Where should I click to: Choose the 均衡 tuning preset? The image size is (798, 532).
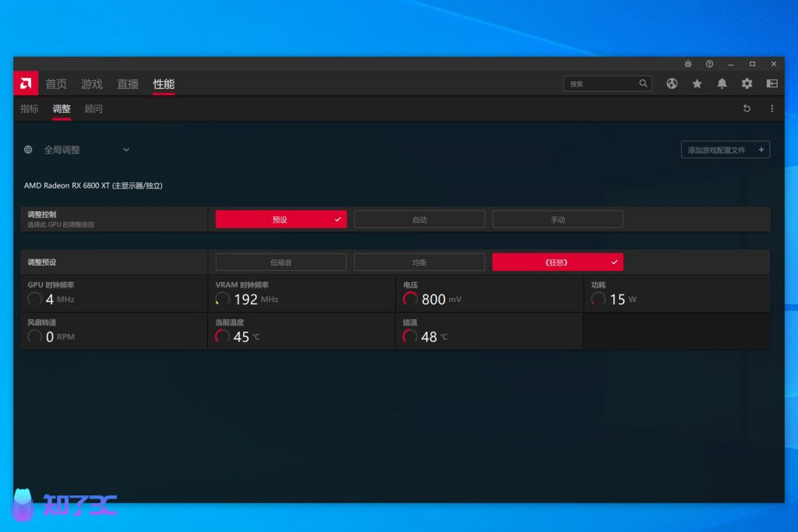pos(419,262)
